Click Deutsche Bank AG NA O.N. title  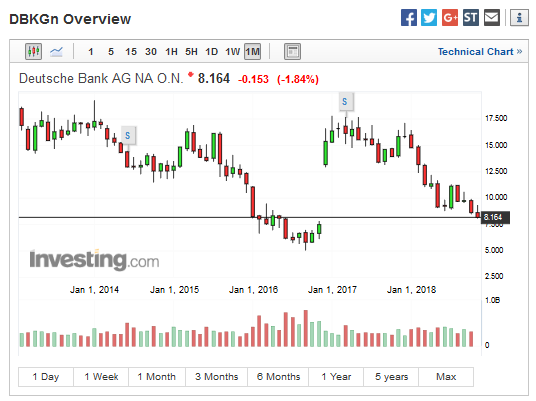click(x=101, y=79)
